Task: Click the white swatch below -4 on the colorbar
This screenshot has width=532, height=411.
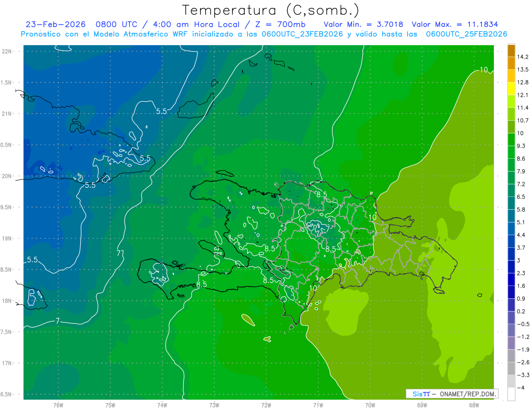Action: pyautogui.click(x=511, y=394)
